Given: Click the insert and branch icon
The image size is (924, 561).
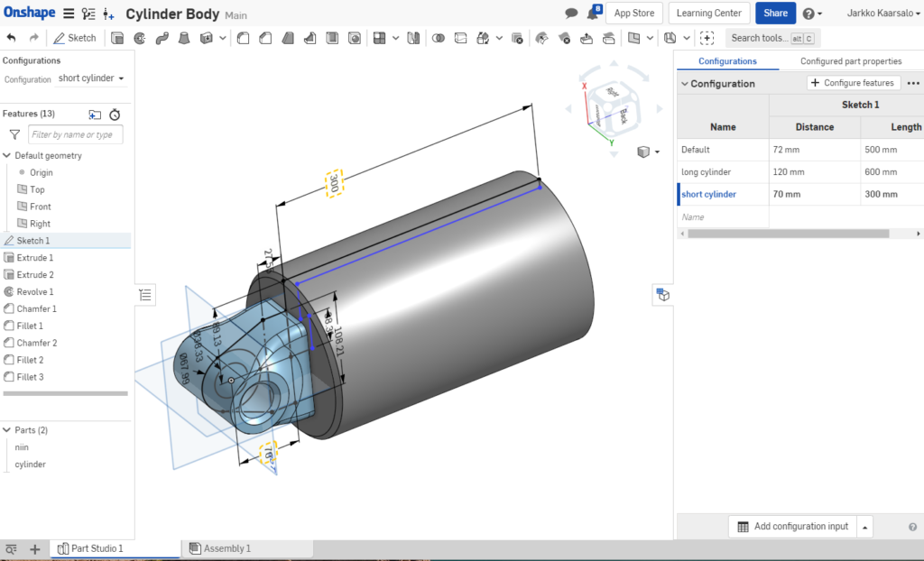Looking at the screenshot, I should coord(108,14).
